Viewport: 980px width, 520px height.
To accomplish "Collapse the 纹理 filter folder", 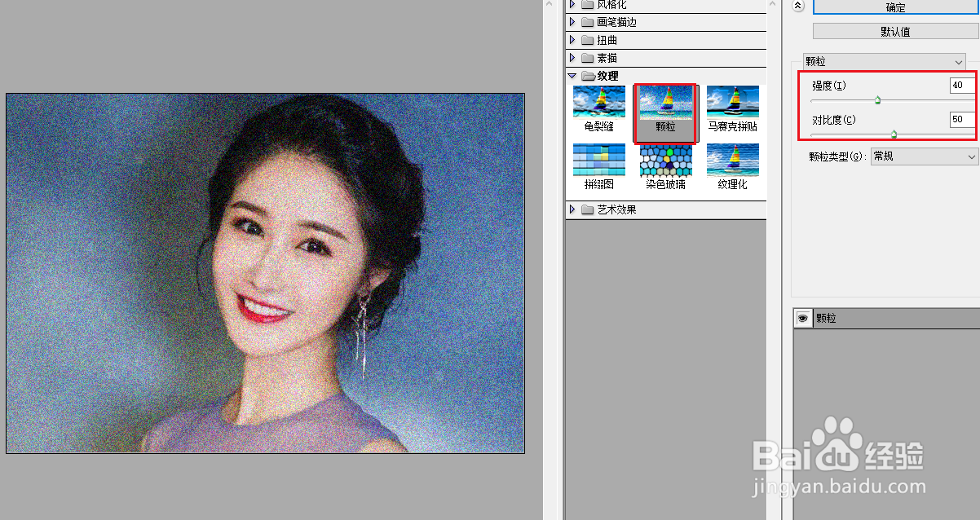I will (x=572, y=76).
